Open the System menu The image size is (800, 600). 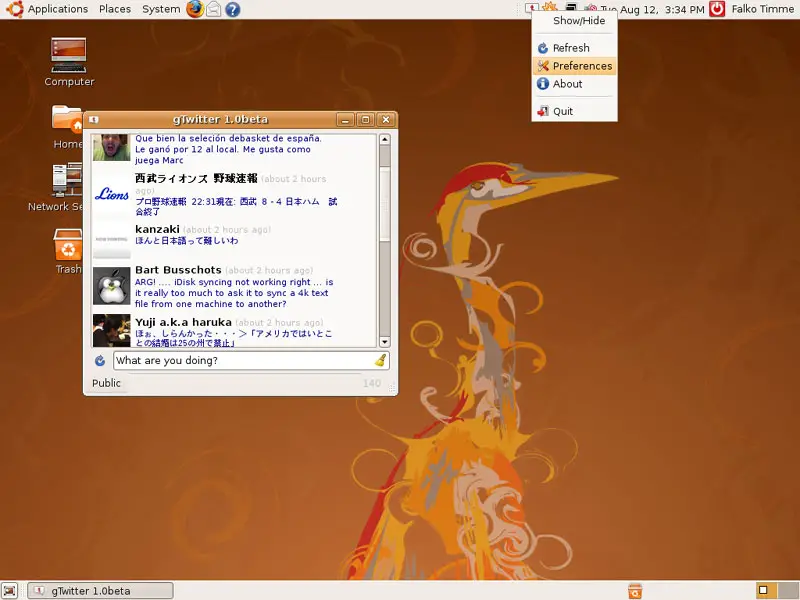pyautogui.click(x=161, y=9)
